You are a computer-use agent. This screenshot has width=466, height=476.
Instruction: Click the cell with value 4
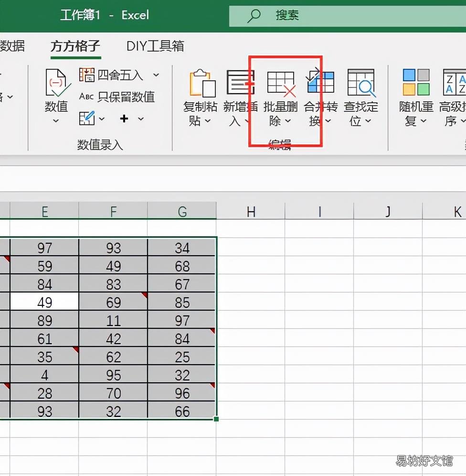point(44,374)
